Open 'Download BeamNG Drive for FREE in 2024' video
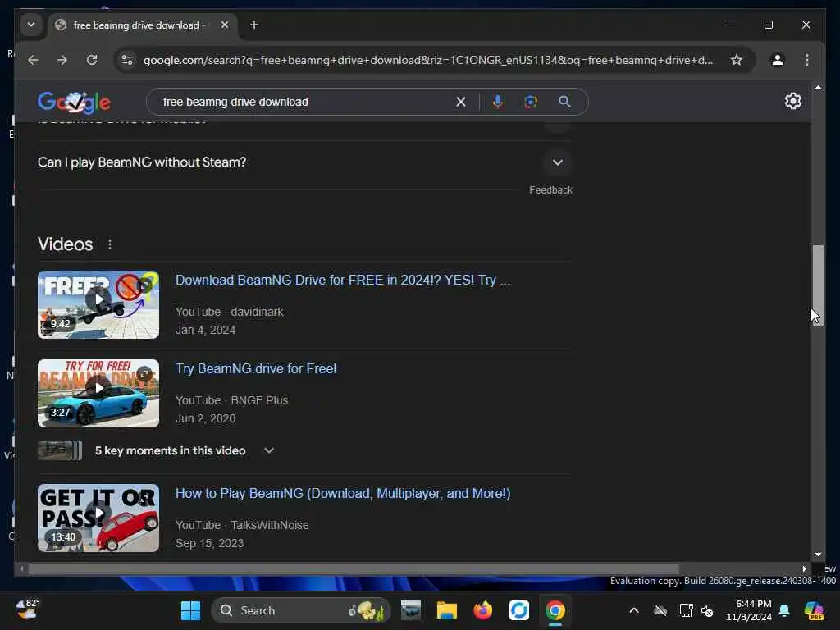This screenshot has width=840, height=630. click(343, 281)
